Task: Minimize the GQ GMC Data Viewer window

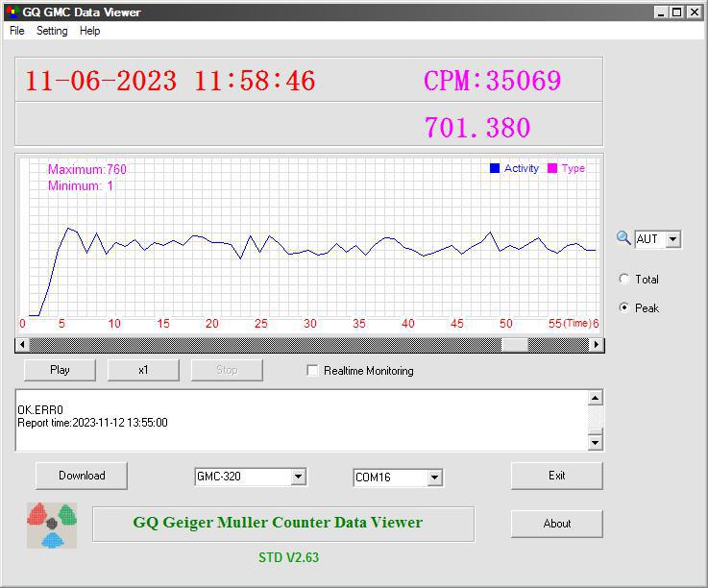Action: pyautogui.click(x=661, y=12)
